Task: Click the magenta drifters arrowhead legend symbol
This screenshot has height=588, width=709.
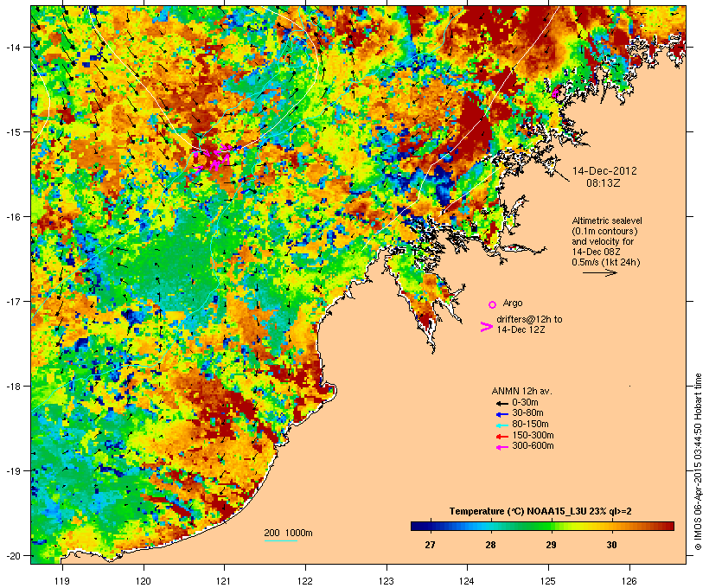Action: 487,327
